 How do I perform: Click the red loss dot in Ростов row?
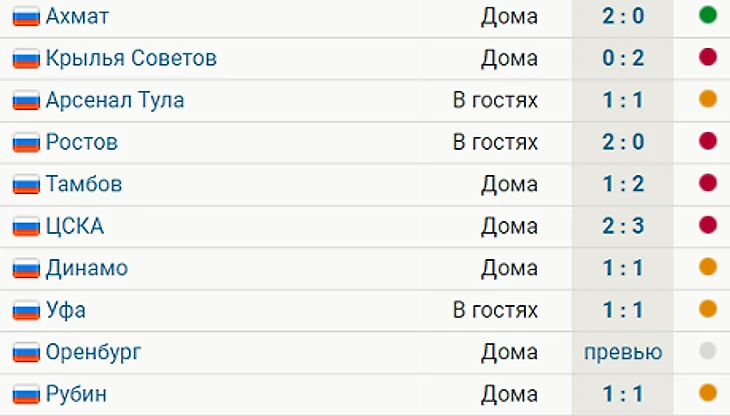708,141
